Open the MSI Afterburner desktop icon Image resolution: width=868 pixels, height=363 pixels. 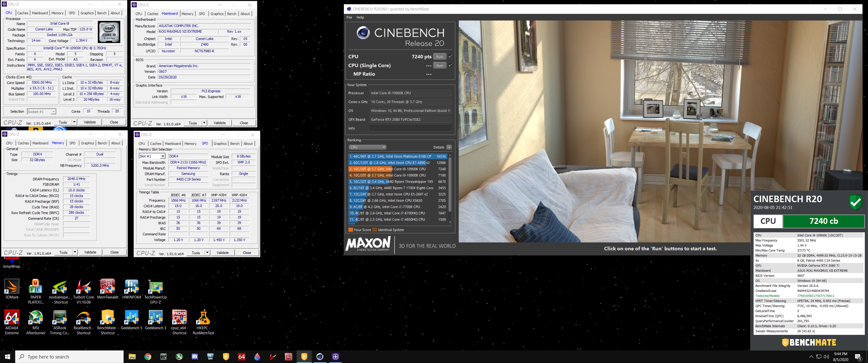[x=36, y=322]
